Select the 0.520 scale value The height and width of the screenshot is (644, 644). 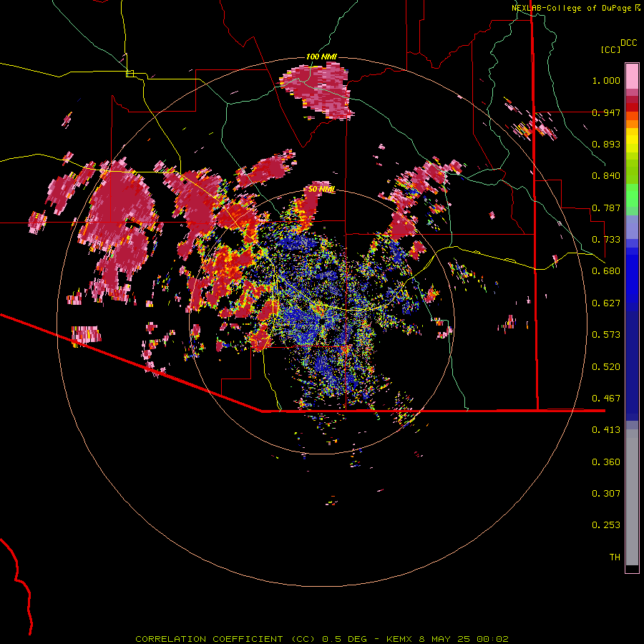[x=606, y=367]
